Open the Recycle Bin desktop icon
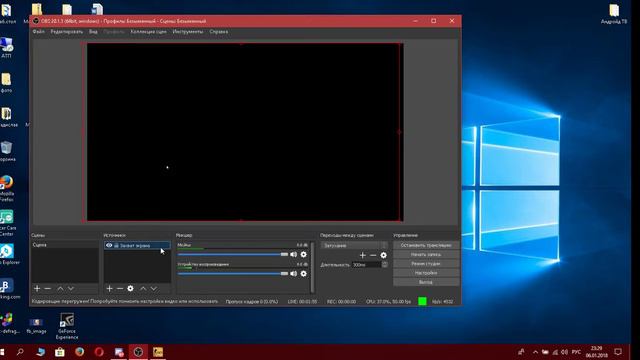Image resolution: width=640 pixels, height=360 pixels. (6, 151)
